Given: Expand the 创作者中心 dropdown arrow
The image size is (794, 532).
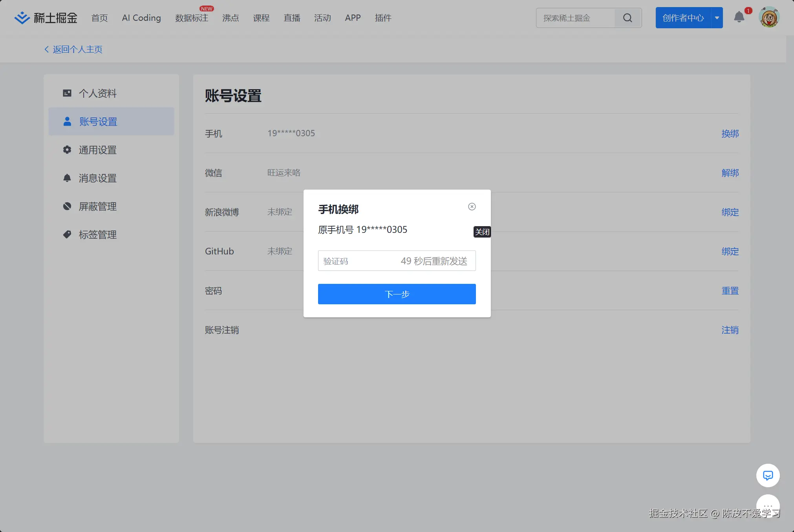Looking at the screenshot, I should (717, 17).
